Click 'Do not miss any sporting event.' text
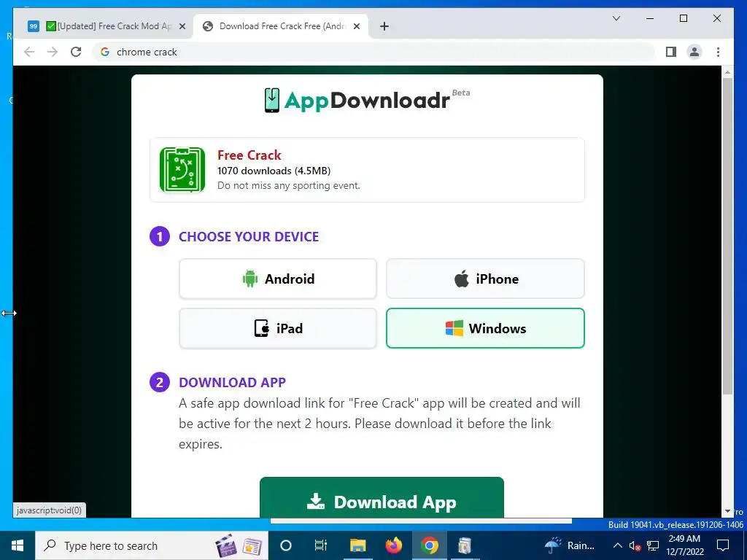 (x=289, y=186)
